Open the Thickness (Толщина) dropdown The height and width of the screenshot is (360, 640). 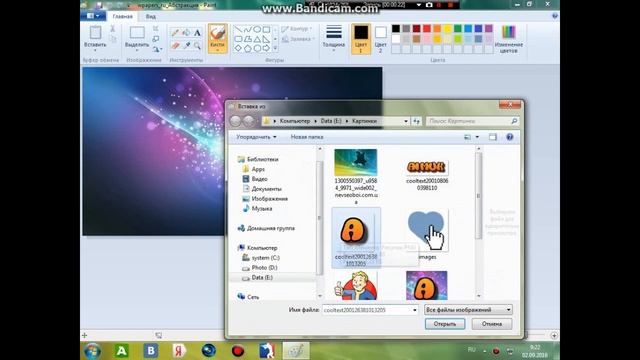[333, 39]
